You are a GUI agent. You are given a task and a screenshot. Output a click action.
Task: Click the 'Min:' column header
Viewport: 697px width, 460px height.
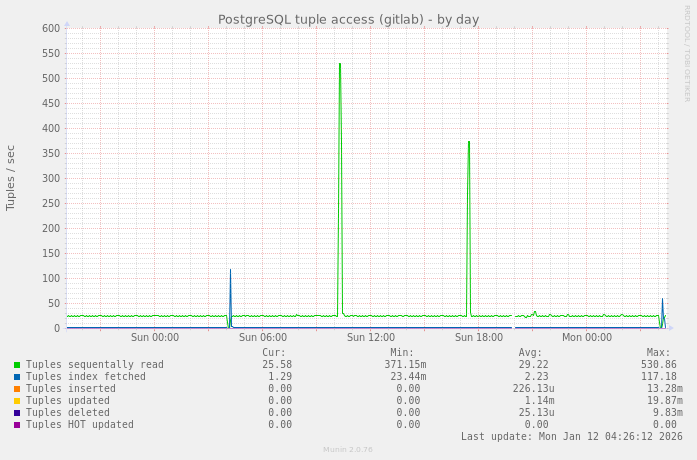click(402, 352)
